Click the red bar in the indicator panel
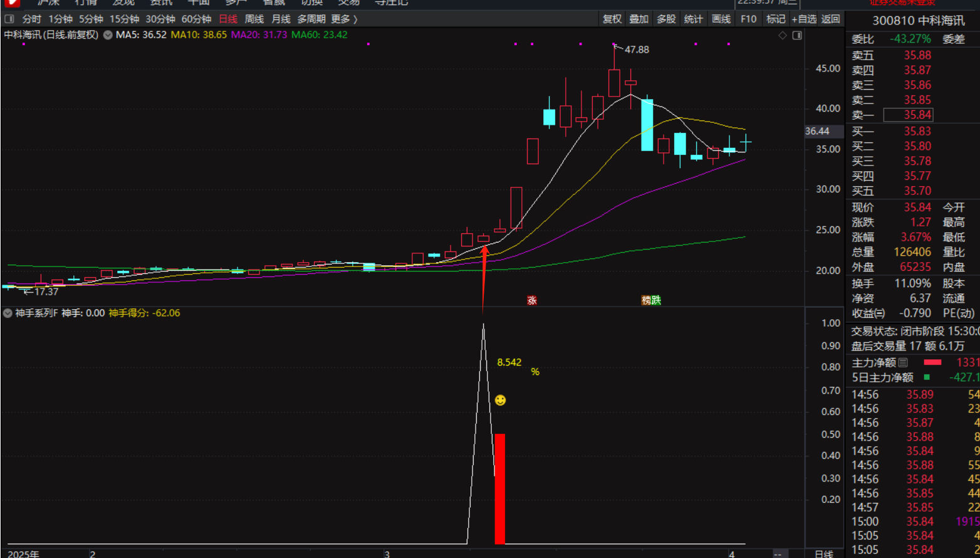This screenshot has height=558, width=980. tap(499, 488)
